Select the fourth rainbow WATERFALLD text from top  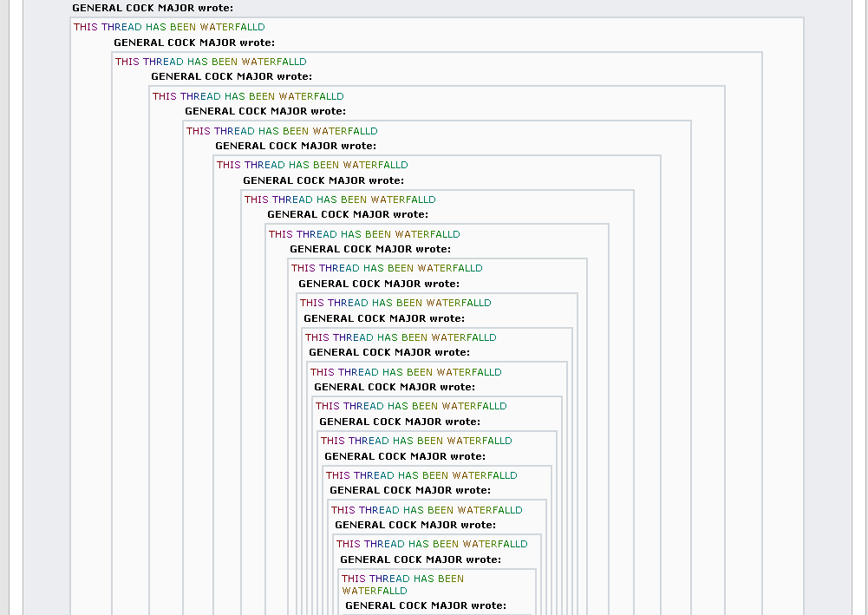click(282, 131)
